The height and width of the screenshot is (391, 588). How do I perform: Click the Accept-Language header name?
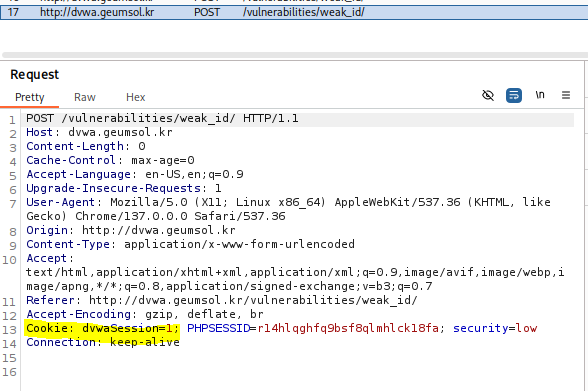[78, 174]
